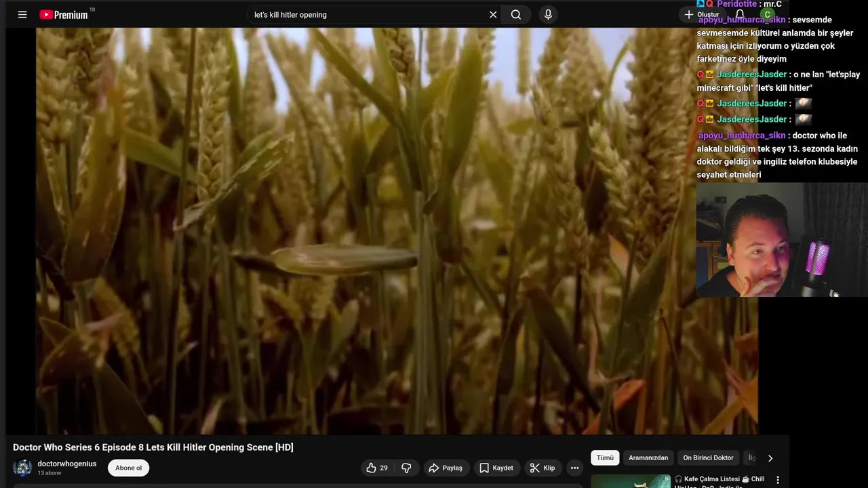Screen dimensions: 868x488
Task: Open more actions three-dot menu beside Klip
Action: (574, 468)
